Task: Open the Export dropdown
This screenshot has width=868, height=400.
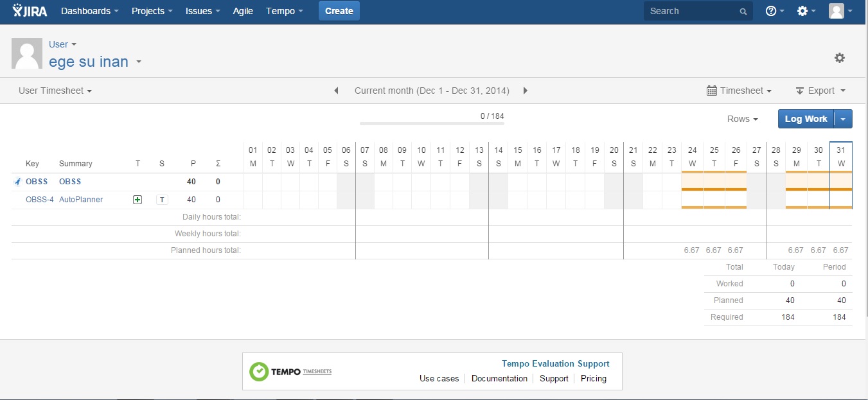Action: pyautogui.click(x=820, y=91)
